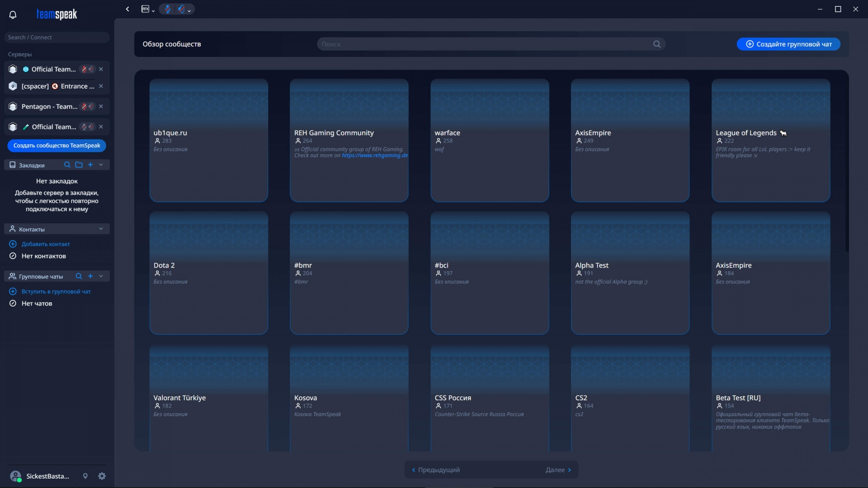Toggle global microphone mute in top toolbar
This screenshot has height=488, width=868.
tap(168, 9)
